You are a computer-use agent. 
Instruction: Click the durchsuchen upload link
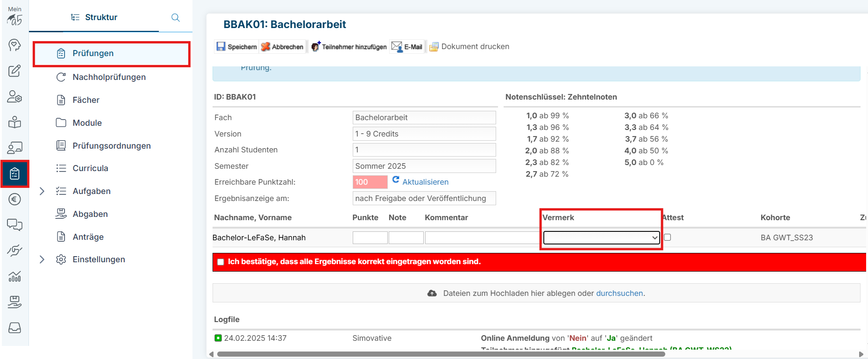pyautogui.click(x=619, y=294)
